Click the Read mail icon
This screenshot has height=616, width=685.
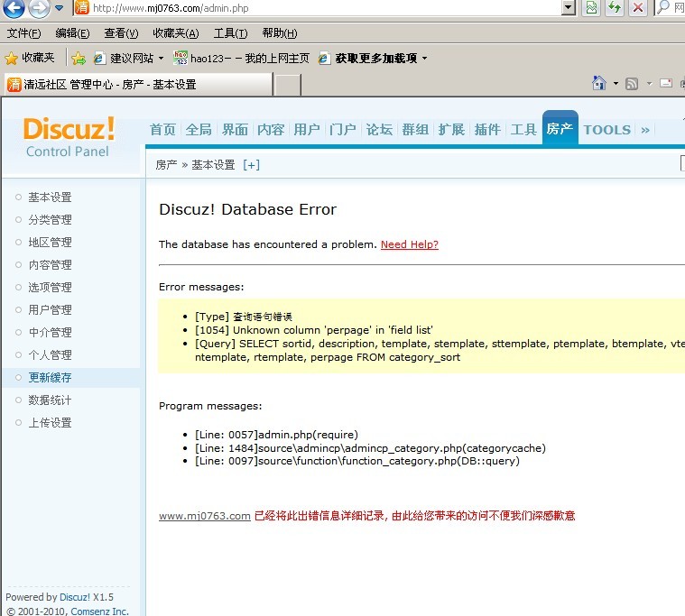(x=666, y=83)
